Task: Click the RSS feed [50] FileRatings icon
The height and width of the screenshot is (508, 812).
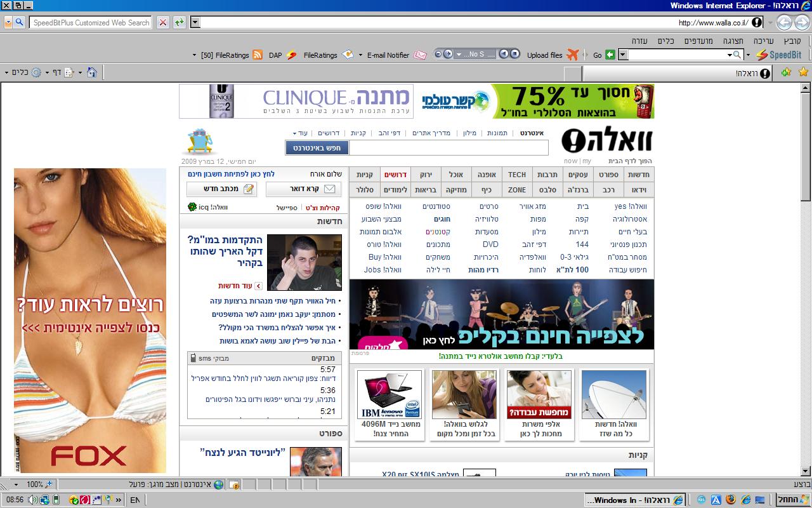Action: tap(258, 55)
